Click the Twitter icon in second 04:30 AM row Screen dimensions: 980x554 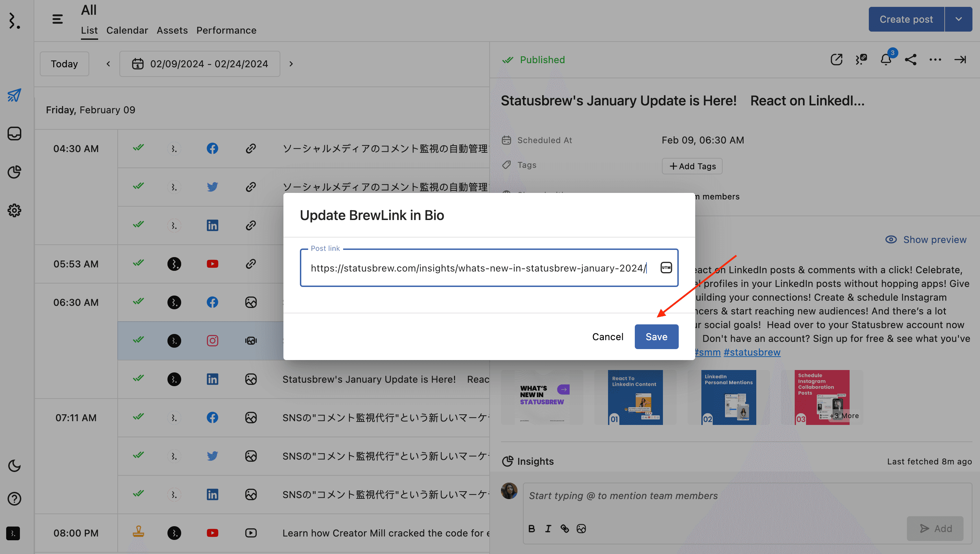coord(212,187)
